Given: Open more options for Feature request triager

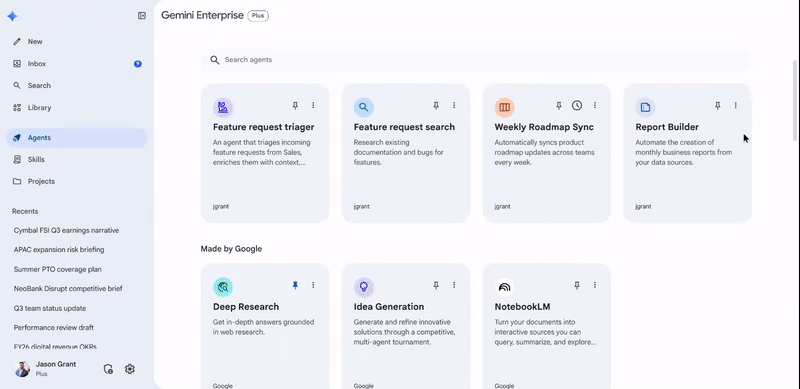Looking at the screenshot, I should point(313,105).
